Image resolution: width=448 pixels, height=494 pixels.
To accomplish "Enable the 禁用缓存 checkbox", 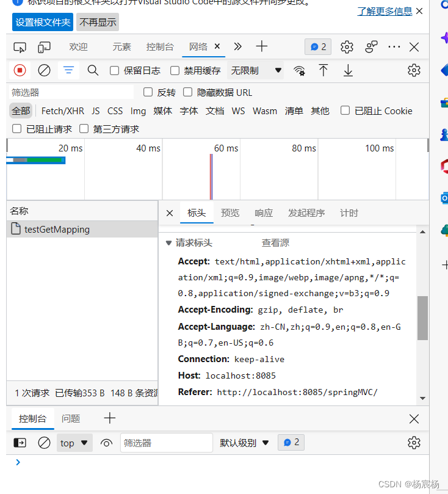I will tap(175, 71).
